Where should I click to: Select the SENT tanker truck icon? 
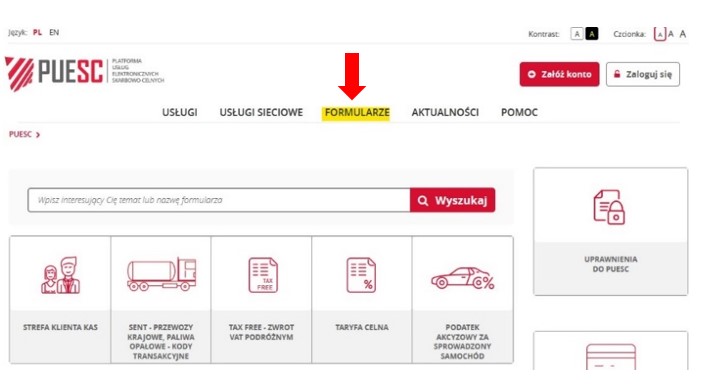[x=161, y=274]
